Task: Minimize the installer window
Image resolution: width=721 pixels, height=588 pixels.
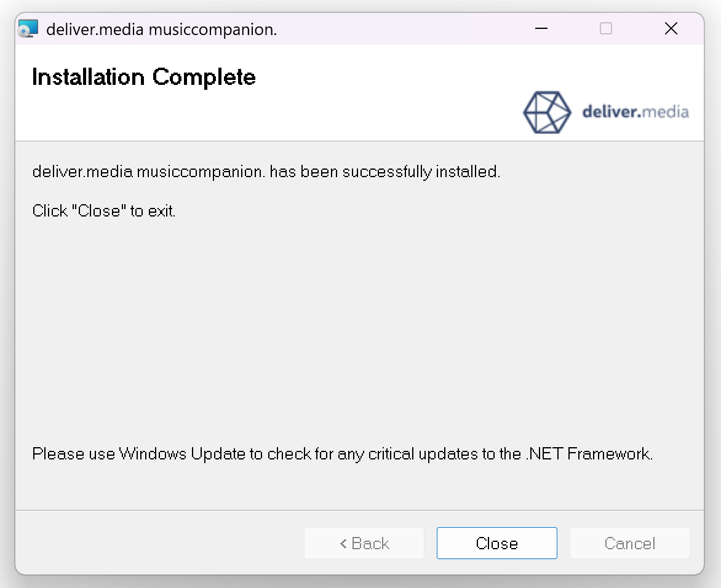Action: pos(541,28)
